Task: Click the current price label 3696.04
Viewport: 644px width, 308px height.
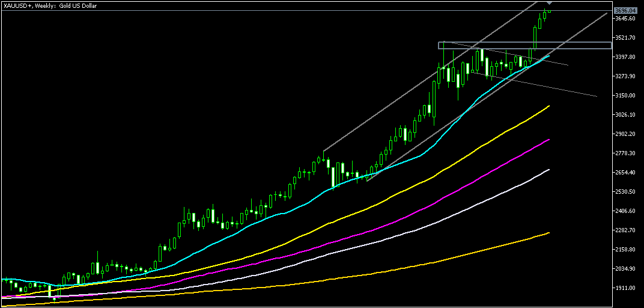Action: (x=625, y=11)
